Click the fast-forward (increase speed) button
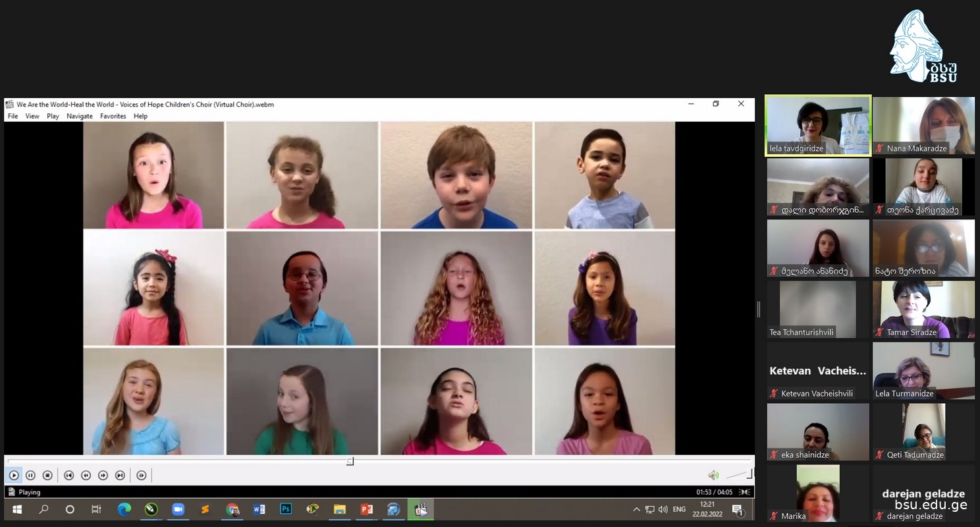The width and height of the screenshot is (980, 527). [103, 475]
